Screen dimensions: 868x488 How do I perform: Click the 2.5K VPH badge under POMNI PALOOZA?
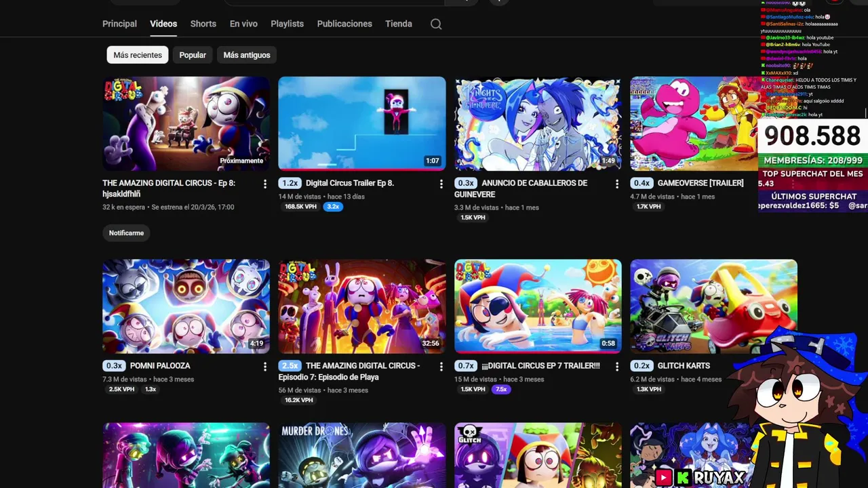tap(122, 390)
